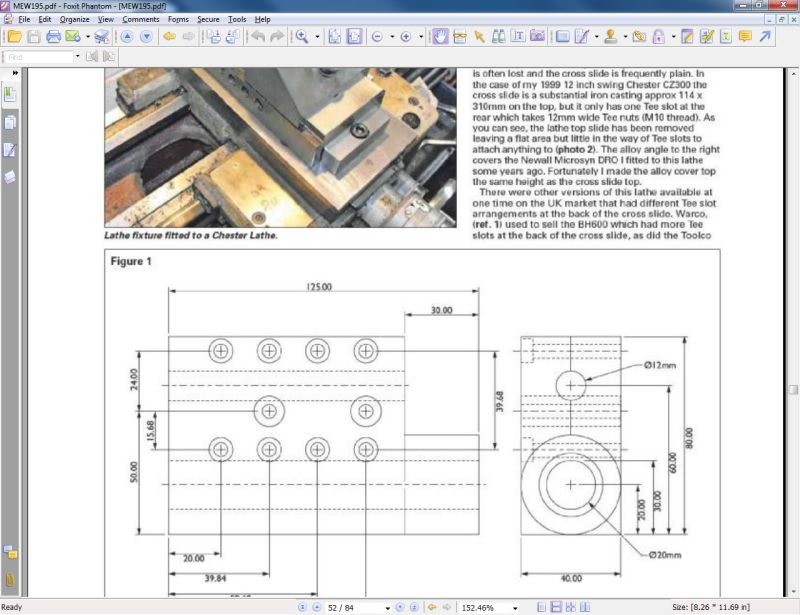Image resolution: width=800 pixels, height=615 pixels.
Task: Switch to Continuous Facing layout
Action: tap(570, 607)
